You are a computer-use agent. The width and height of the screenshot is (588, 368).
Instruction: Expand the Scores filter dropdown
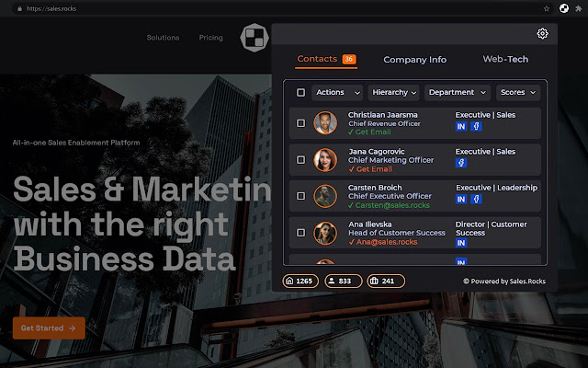click(x=518, y=92)
